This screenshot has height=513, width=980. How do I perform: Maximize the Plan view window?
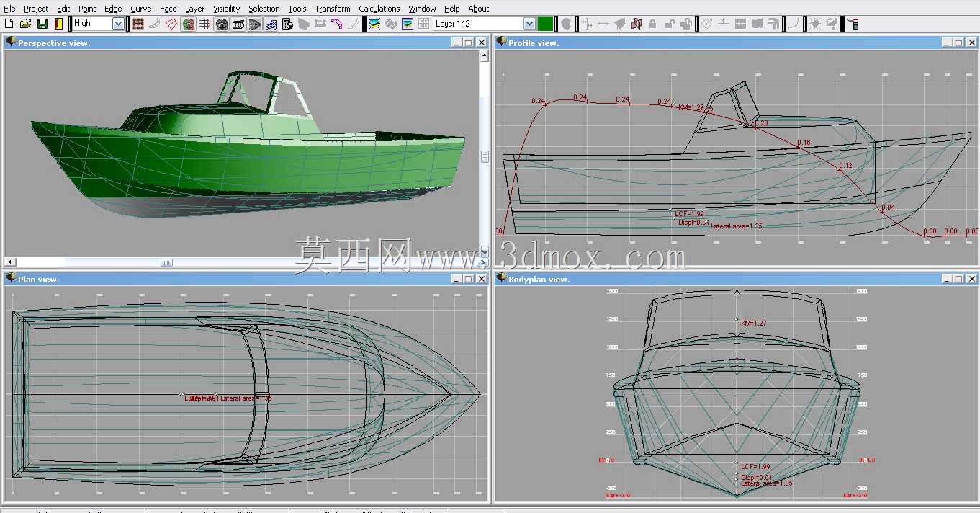[x=468, y=279]
